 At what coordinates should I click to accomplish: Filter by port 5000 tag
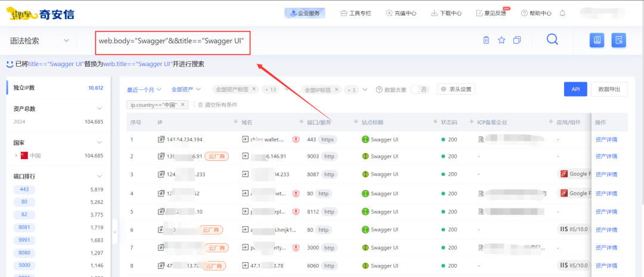24,264
